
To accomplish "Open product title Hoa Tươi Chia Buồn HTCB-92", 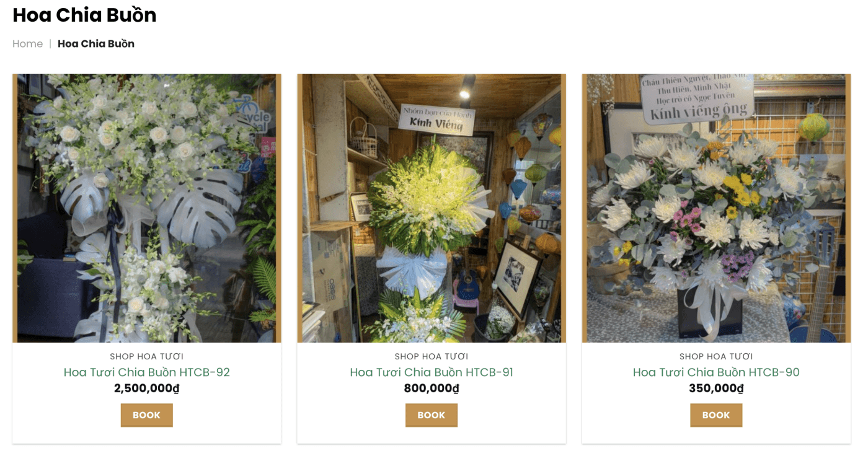I will click(x=147, y=372).
